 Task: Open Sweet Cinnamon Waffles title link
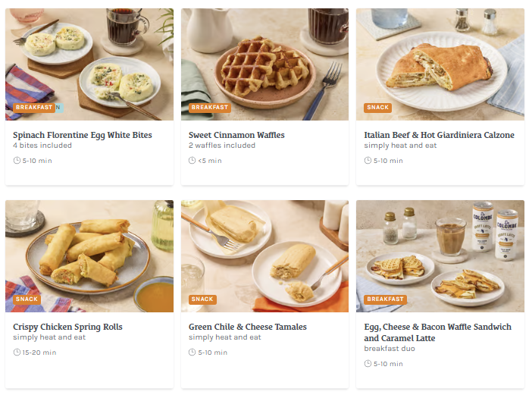[x=236, y=135]
